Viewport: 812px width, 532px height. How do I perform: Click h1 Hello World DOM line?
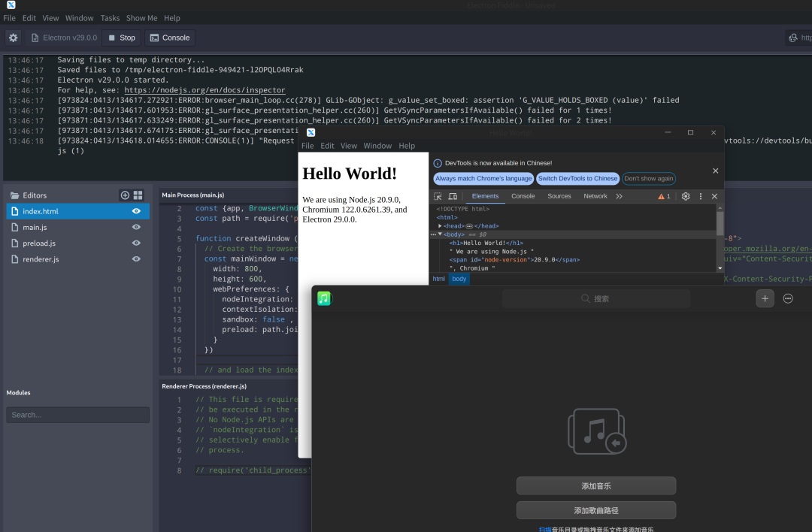[486, 243]
